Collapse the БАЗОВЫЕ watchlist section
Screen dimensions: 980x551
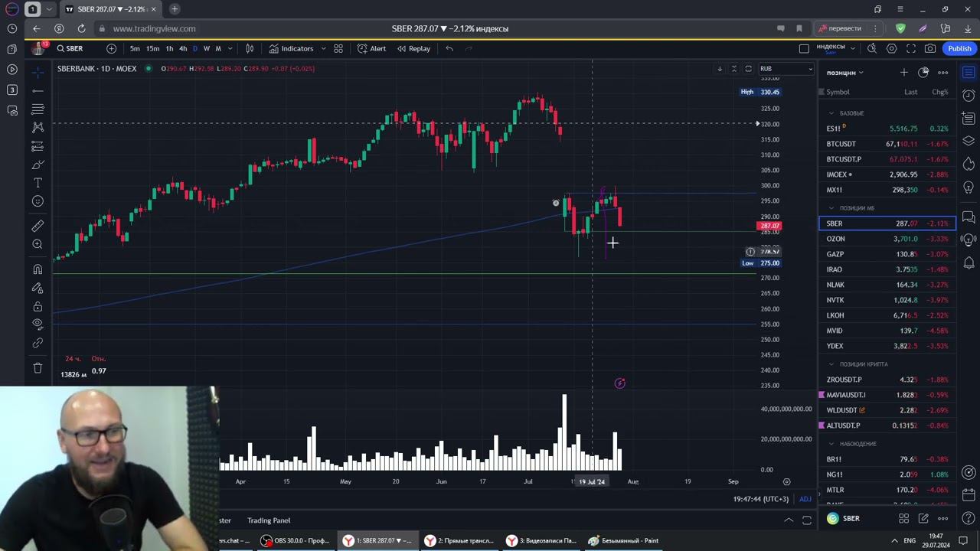tap(832, 113)
